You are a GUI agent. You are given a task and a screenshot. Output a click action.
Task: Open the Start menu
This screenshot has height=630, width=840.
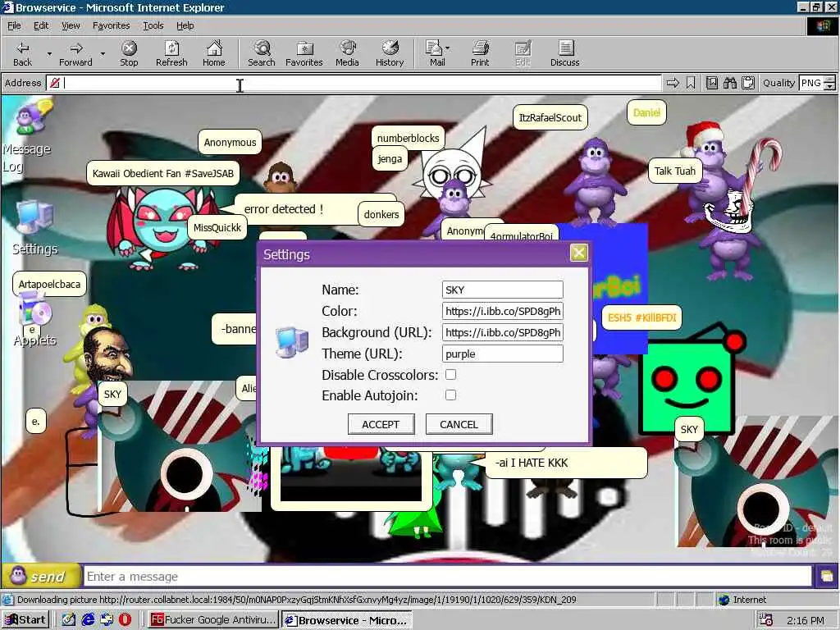pyautogui.click(x=25, y=620)
